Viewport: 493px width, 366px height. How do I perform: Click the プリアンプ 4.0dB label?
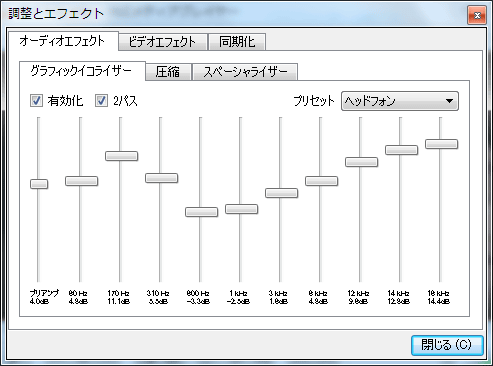[44, 297]
